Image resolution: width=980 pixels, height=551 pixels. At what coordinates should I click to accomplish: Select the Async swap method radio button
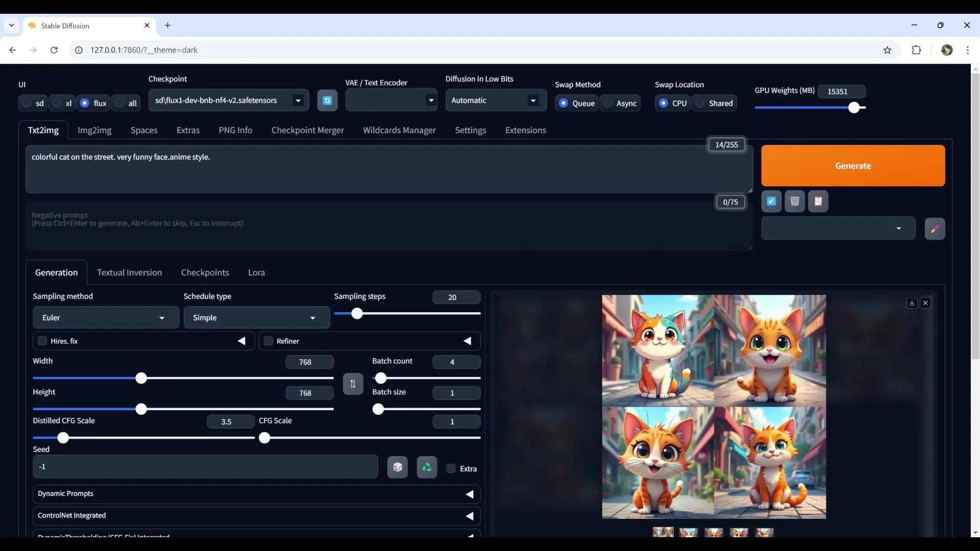607,103
